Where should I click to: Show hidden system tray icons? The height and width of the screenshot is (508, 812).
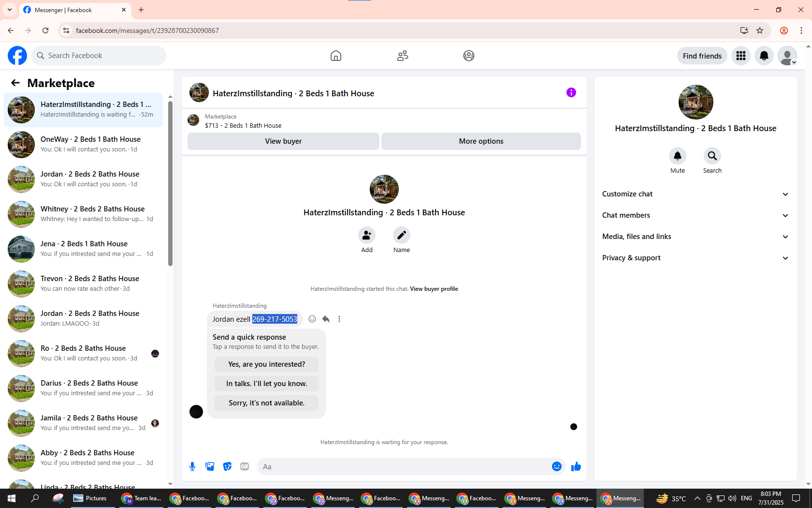tap(697, 498)
